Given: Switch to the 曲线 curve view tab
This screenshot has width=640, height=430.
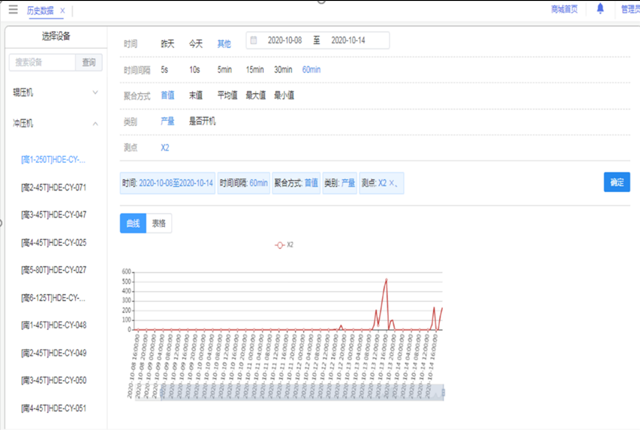Looking at the screenshot, I should point(133,223).
